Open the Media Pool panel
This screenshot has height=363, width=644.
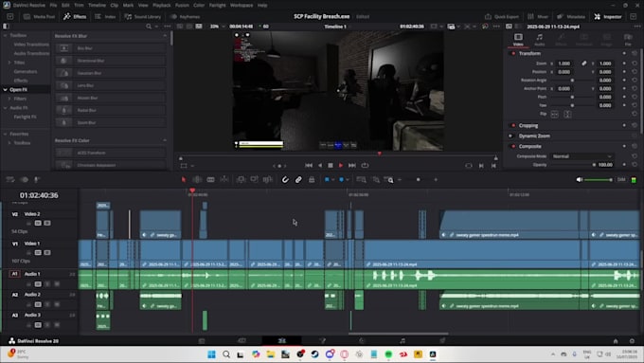(x=39, y=16)
